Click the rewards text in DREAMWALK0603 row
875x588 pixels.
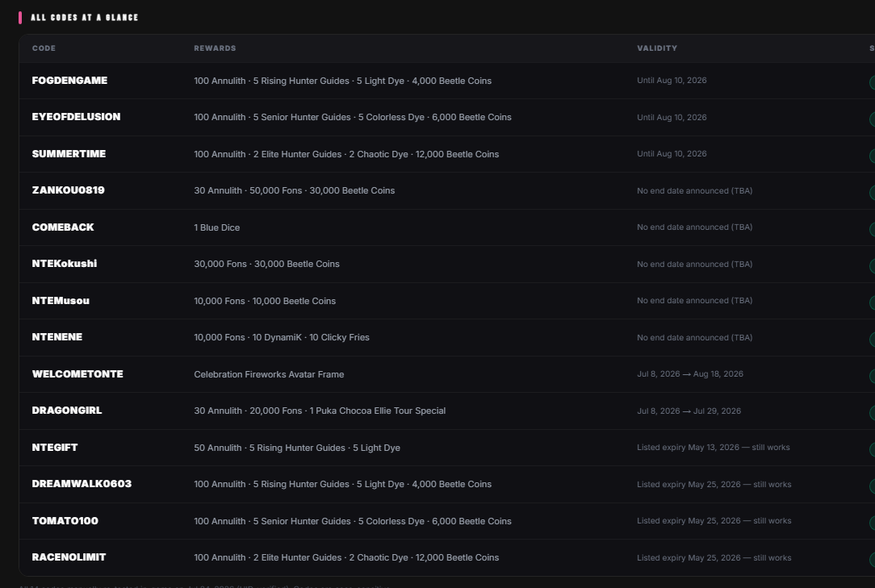342,484
